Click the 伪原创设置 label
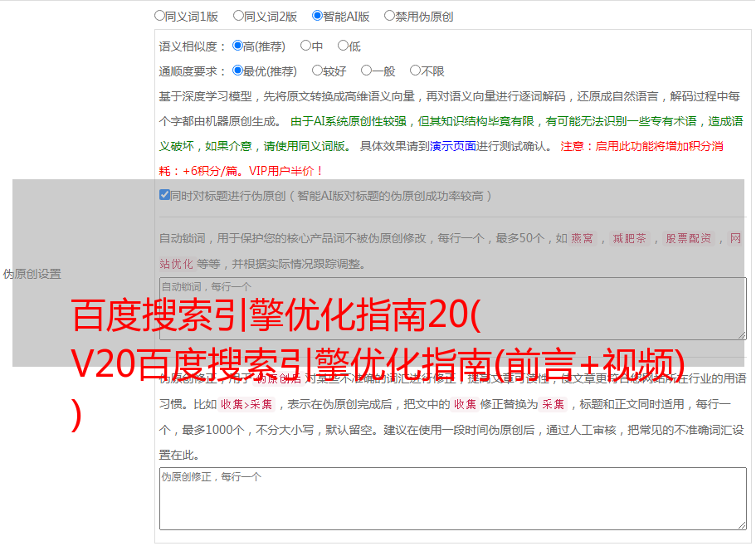 pos(32,274)
